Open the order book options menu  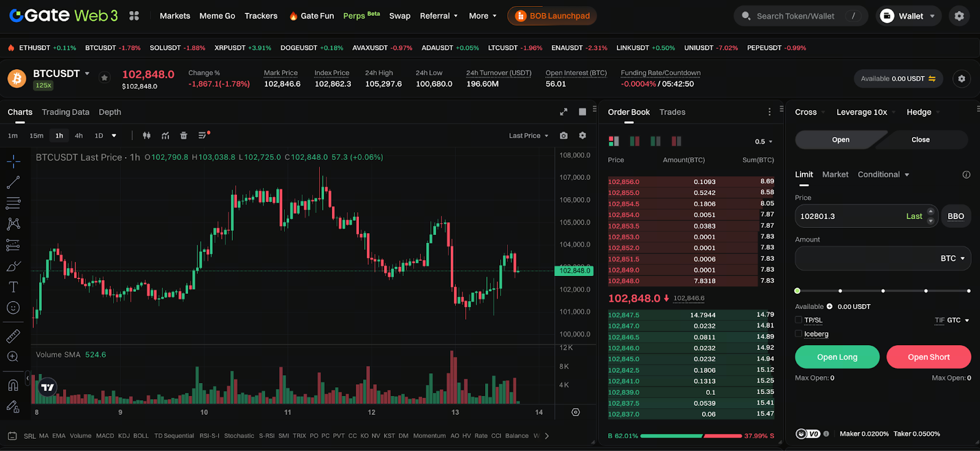pyautogui.click(x=769, y=112)
